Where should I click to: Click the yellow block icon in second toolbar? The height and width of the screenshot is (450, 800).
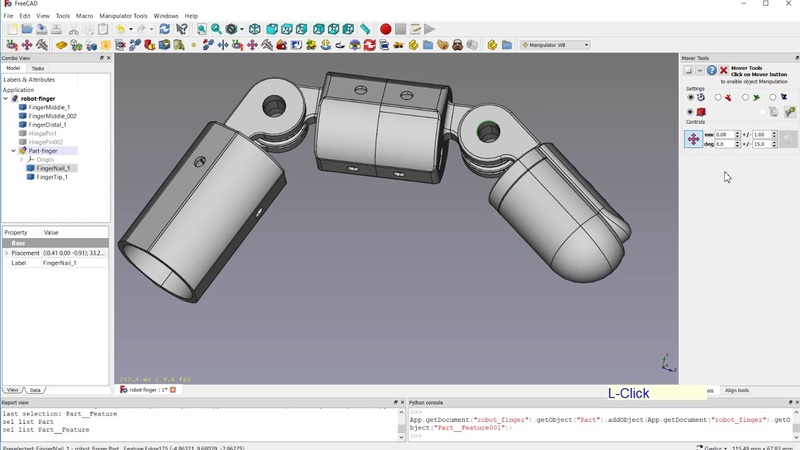[61, 45]
